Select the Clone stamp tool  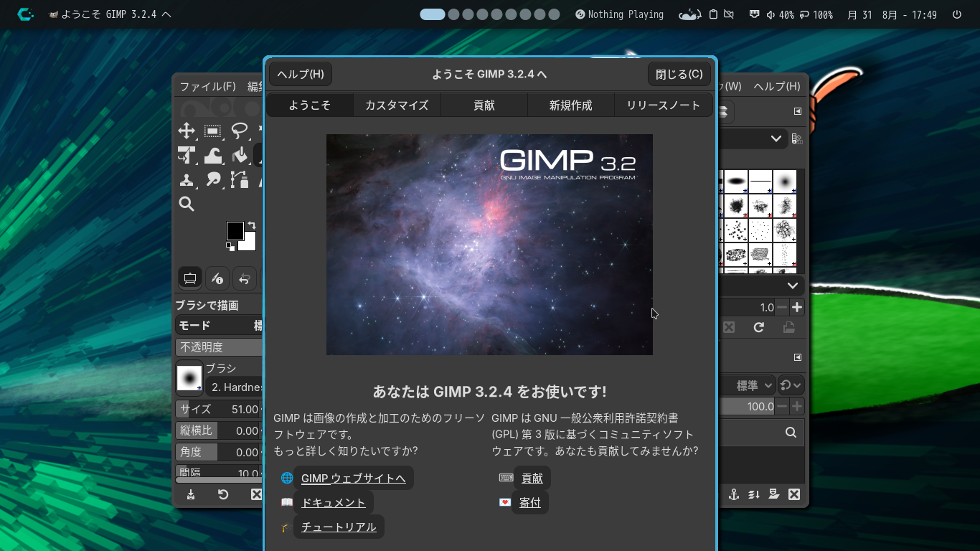click(187, 179)
